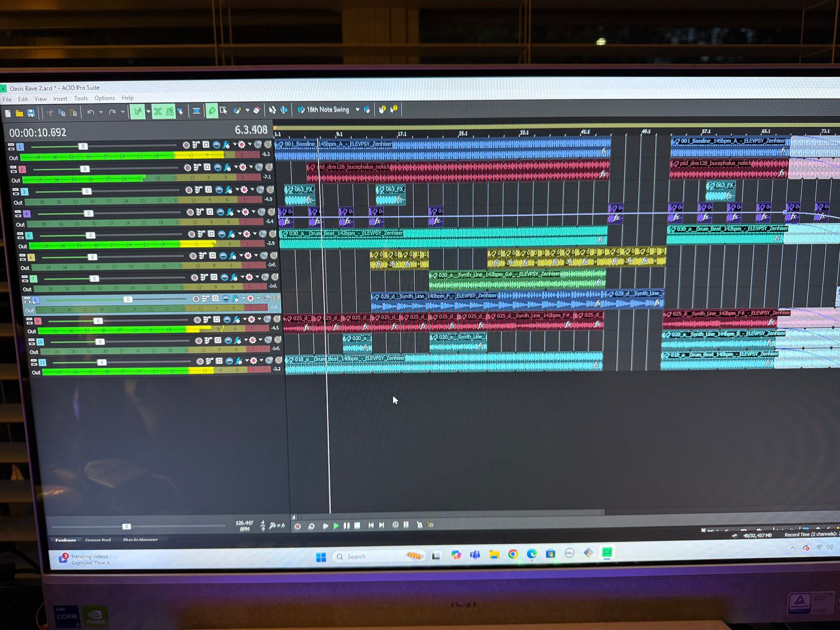
Task: Click the green Play button
Action: click(x=337, y=526)
